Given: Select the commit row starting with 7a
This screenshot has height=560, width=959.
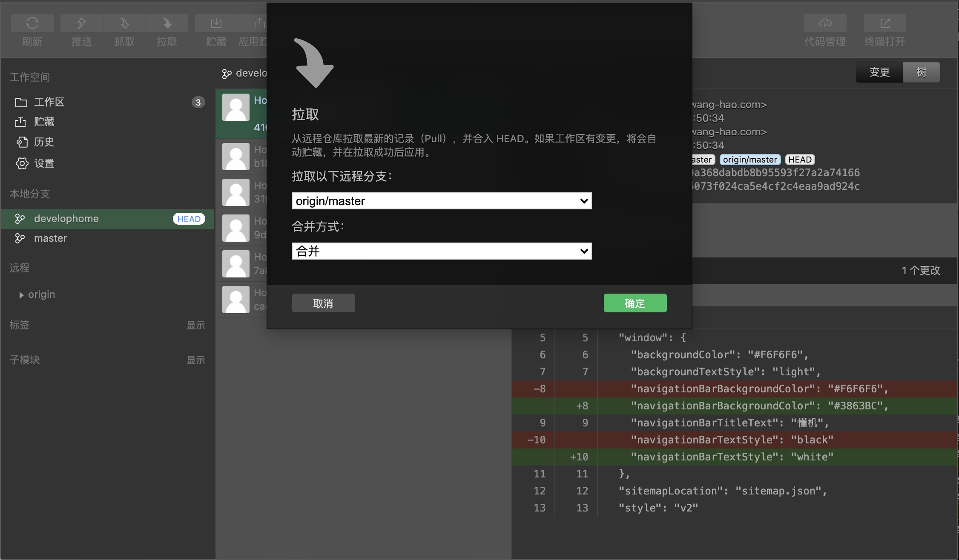Looking at the screenshot, I should tap(241, 264).
